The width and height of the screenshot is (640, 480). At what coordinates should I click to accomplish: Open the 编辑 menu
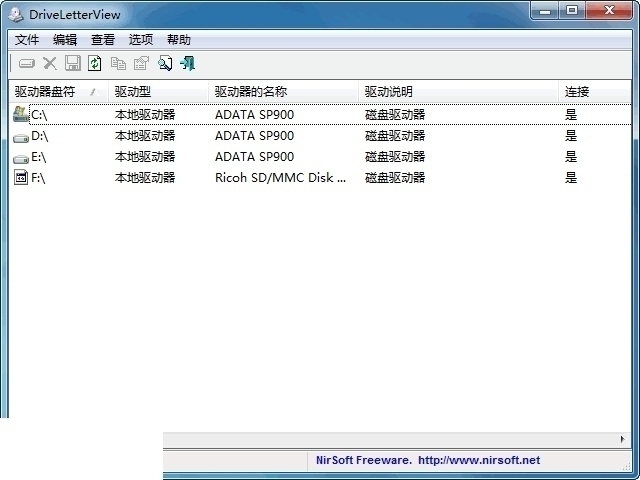65,40
